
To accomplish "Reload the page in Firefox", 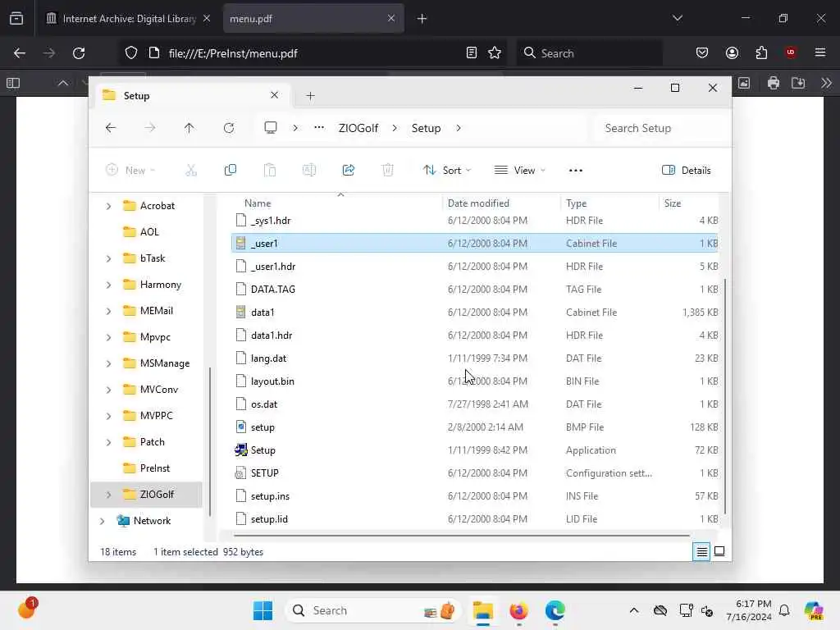I will (79, 53).
